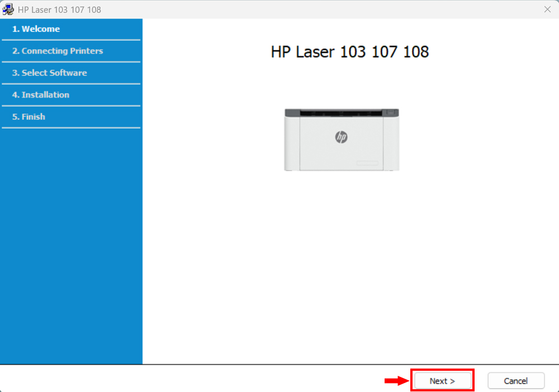Click the HP Laser 103 107 108 heading

[349, 52]
